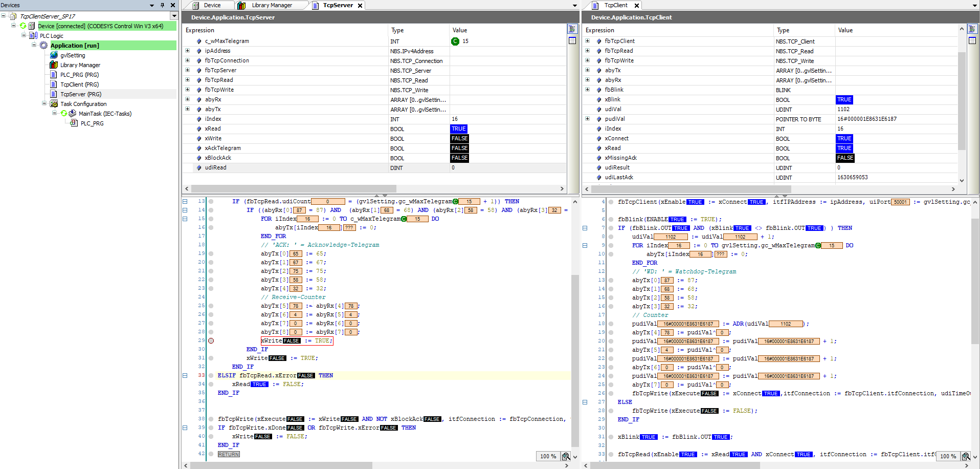Click the RETURN label at line 42
980x469 pixels.
point(228,454)
